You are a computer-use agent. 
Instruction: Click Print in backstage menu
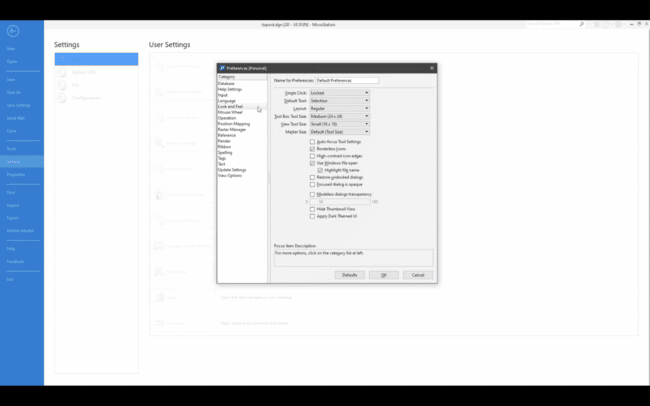coord(11,192)
